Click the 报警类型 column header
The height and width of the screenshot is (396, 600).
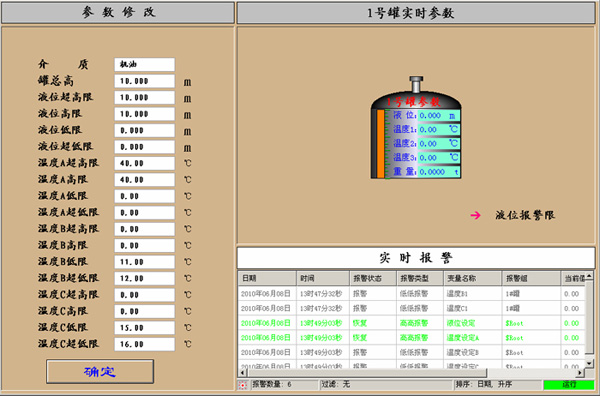click(x=420, y=278)
